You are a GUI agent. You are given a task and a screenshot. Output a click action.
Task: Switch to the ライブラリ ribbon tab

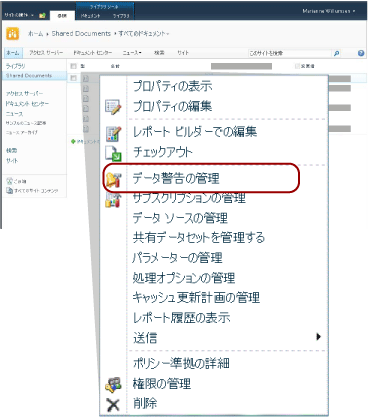click(121, 16)
